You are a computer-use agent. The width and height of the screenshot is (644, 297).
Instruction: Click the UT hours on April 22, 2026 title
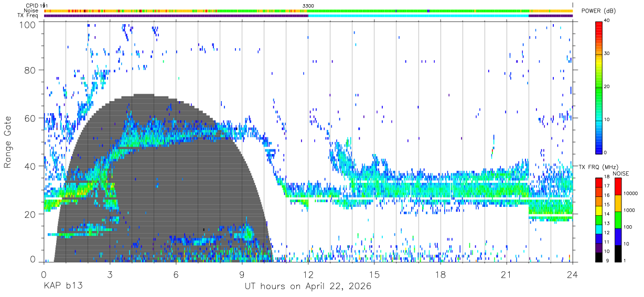(308, 287)
